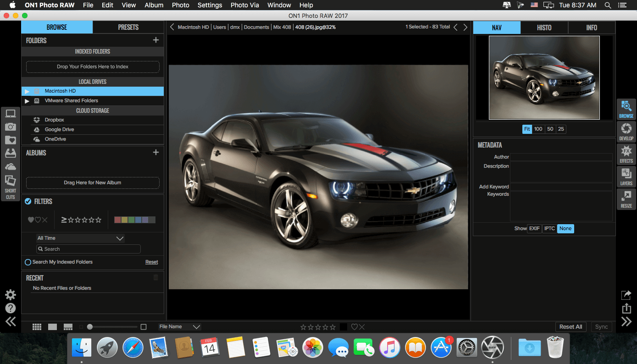Set navigator zoom to 100

point(538,129)
